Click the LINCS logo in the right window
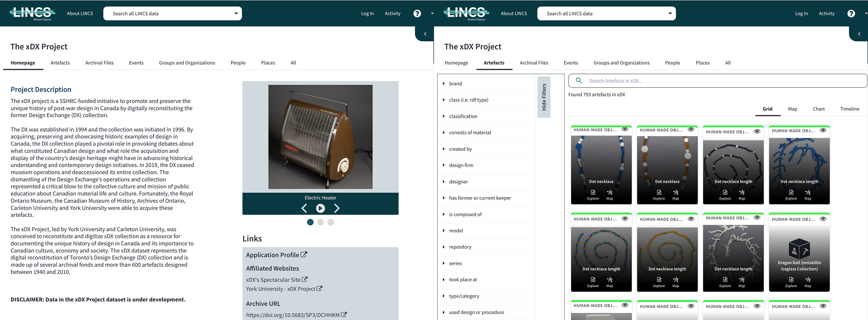 pyautogui.click(x=466, y=13)
